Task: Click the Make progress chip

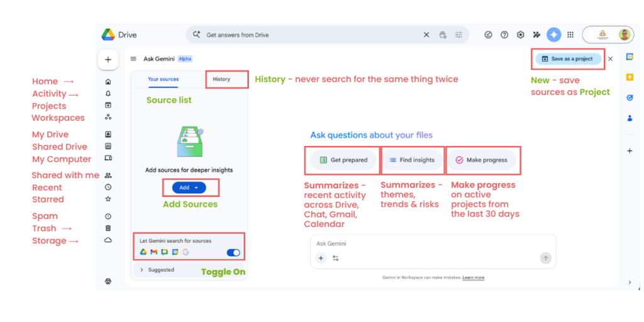Action: (482, 160)
